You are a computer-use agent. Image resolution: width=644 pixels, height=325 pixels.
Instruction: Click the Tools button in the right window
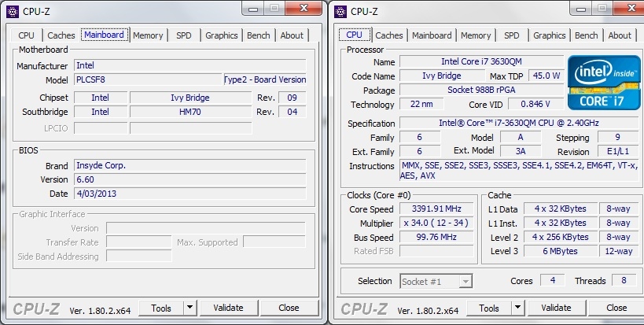pyautogui.click(x=489, y=308)
